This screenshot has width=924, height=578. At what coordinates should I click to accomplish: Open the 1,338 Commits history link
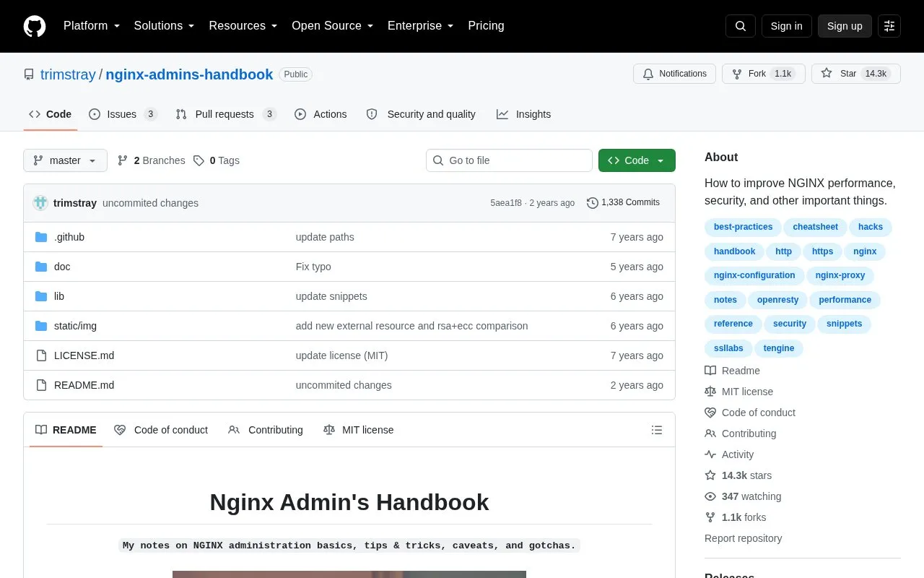click(624, 203)
